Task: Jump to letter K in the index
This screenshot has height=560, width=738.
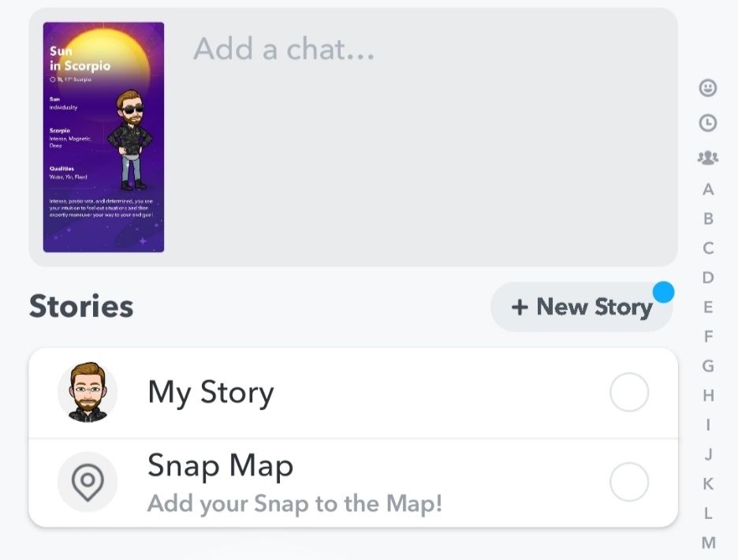Action: pyautogui.click(x=708, y=483)
